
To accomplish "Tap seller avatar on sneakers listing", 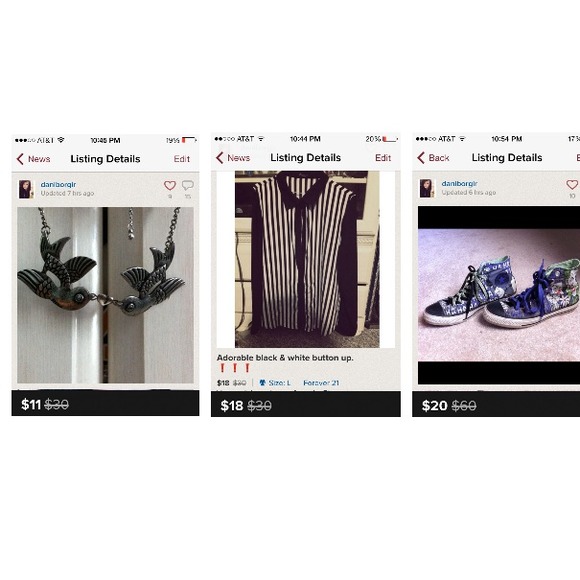I will click(x=426, y=188).
